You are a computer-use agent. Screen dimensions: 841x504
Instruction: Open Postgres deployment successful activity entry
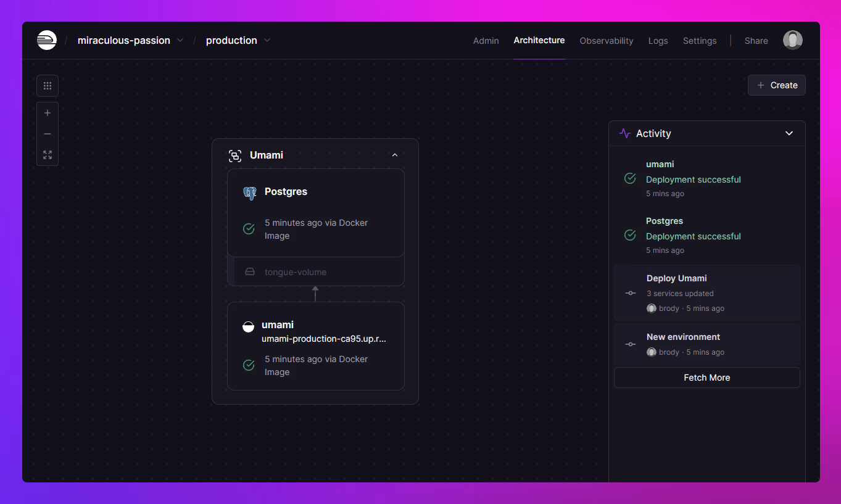pos(707,235)
